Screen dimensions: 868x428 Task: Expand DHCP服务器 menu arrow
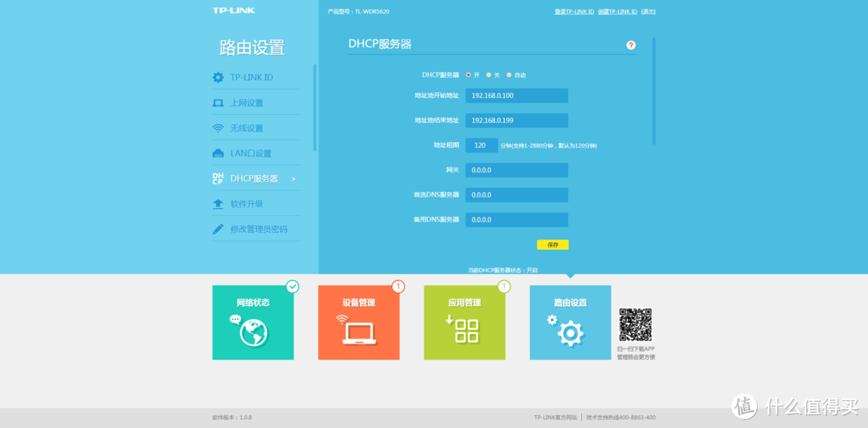[x=293, y=179]
